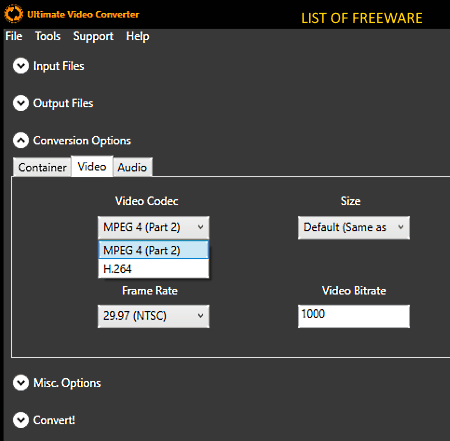This screenshot has height=441, width=450.
Task: Click the Ultimate Video Converter logo icon
Action: pos(13,14)
